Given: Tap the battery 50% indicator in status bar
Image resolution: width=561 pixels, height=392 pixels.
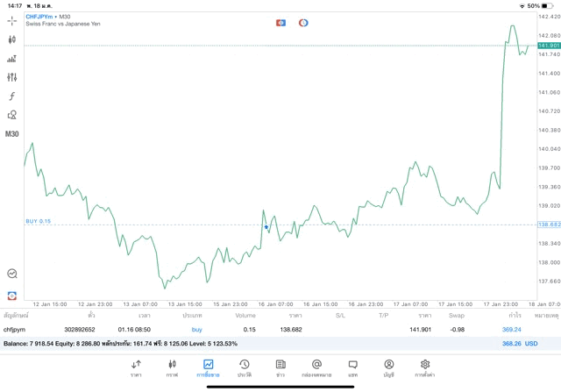Looking at the screenshot, I should (x=540, y=6).
